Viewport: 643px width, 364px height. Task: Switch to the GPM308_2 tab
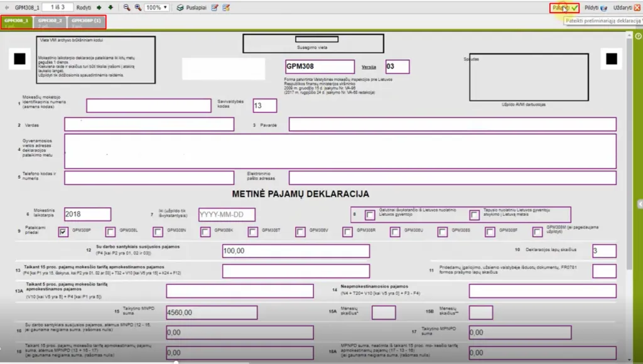pyautogui.click(x=50, y=22)
